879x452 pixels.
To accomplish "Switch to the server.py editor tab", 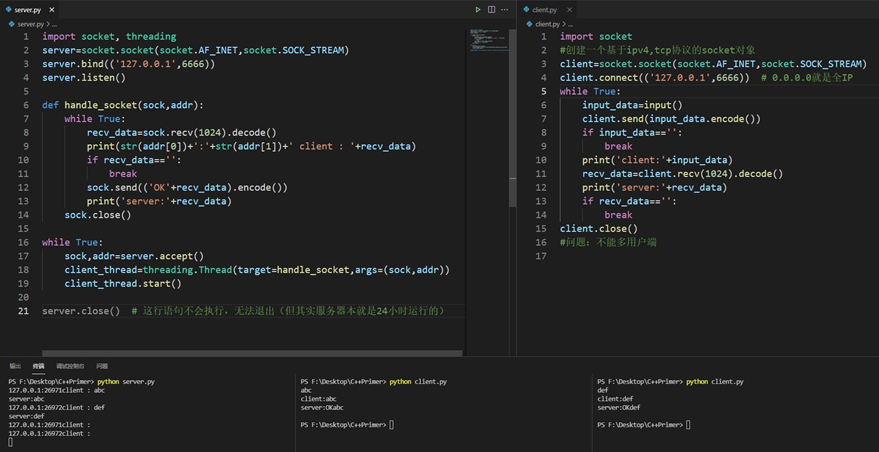I will tap(29, 10).
